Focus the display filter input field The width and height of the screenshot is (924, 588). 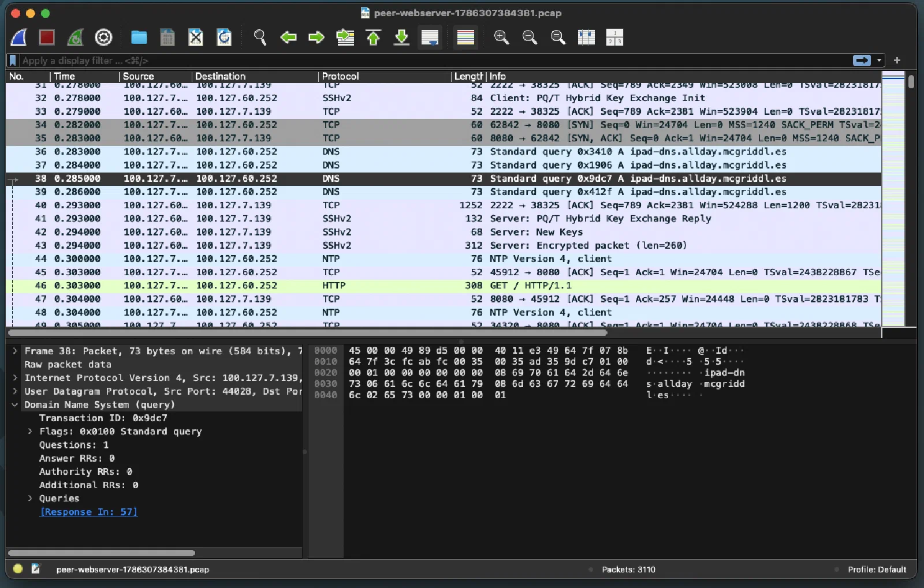click(436, 61)
